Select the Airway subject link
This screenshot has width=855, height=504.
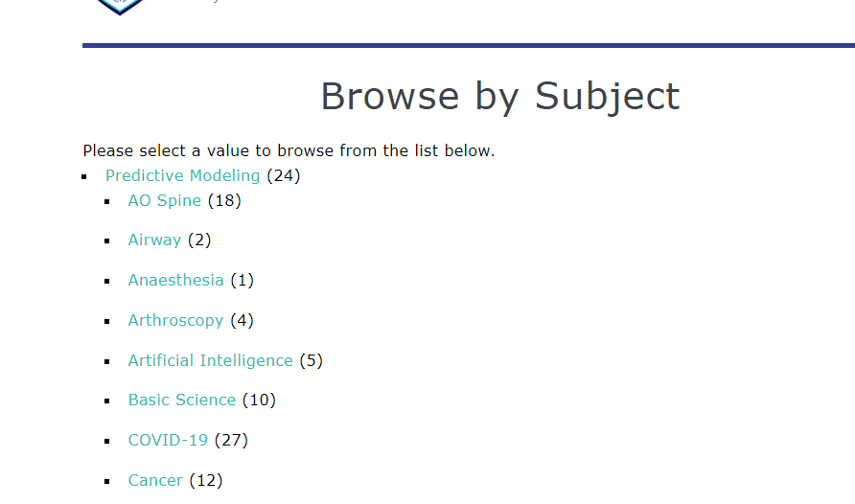[154, 240]
